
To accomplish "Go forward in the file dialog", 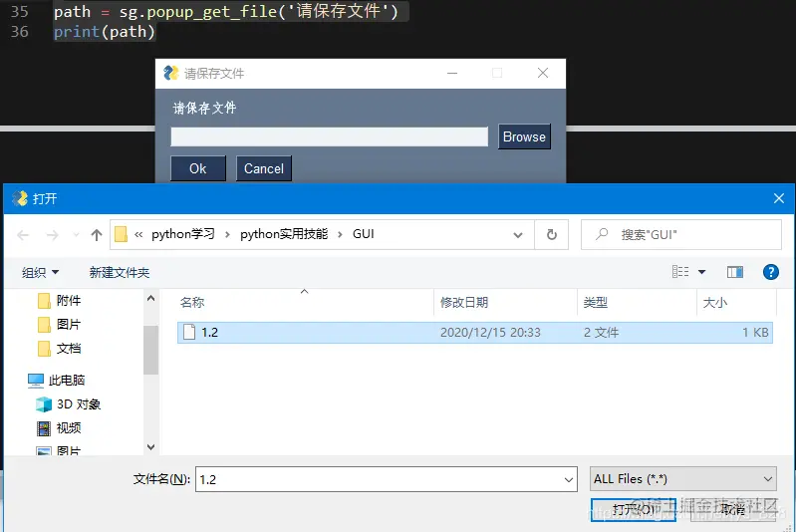I will (x=52, y=234).
